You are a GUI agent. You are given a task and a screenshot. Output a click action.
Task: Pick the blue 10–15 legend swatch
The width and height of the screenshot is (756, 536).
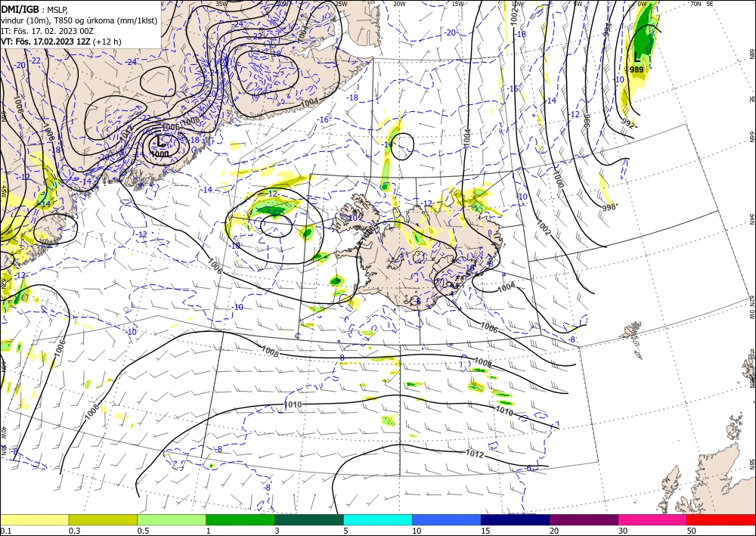447,519
